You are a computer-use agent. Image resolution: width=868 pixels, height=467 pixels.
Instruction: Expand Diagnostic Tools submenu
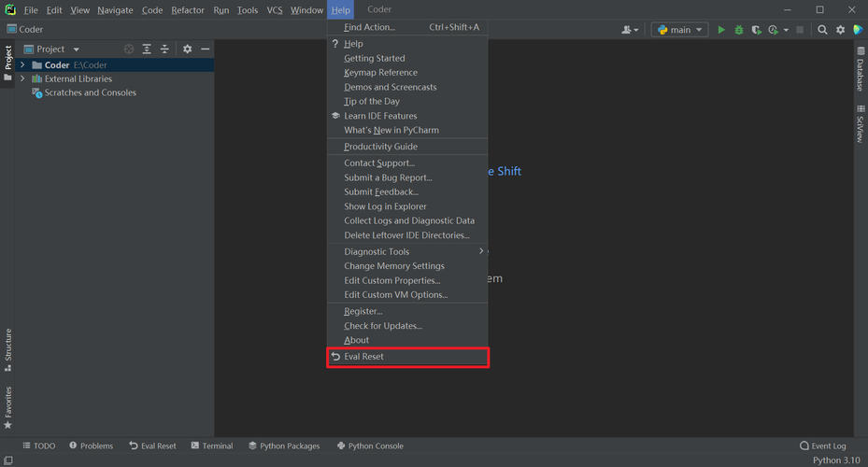(407, 252)
